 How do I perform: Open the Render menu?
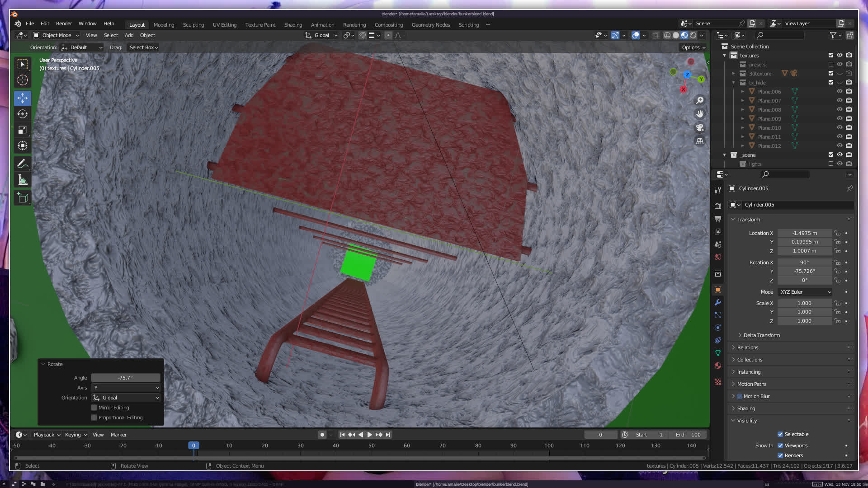coord(64,23)
